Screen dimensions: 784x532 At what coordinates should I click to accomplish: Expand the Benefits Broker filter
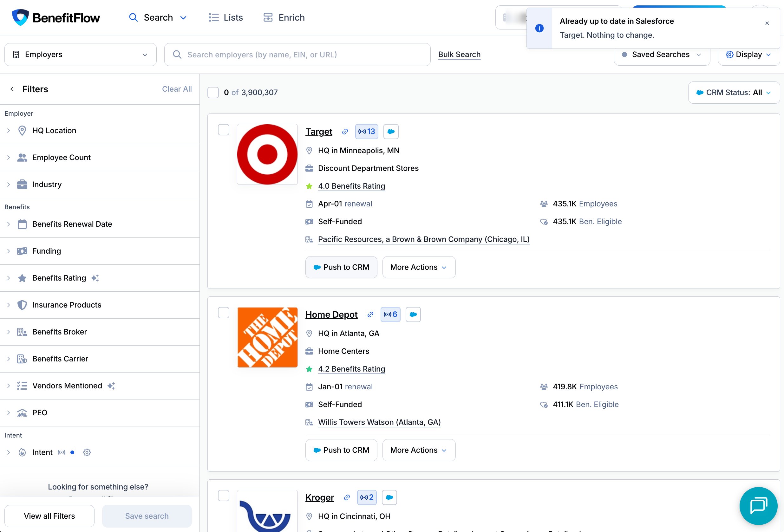point(100,332)
